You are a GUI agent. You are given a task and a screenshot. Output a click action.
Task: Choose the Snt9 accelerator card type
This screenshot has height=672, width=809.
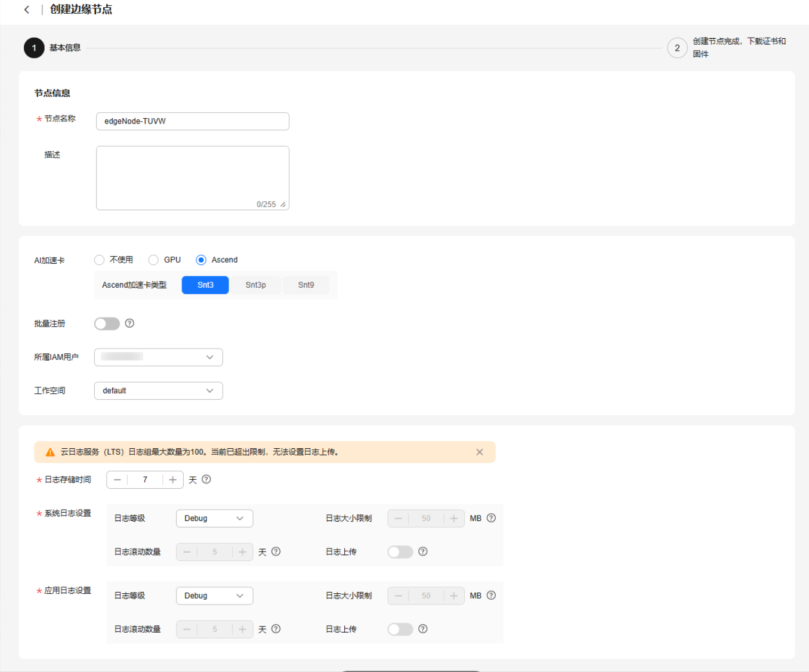pyautogui.click(x=306, y=285)
